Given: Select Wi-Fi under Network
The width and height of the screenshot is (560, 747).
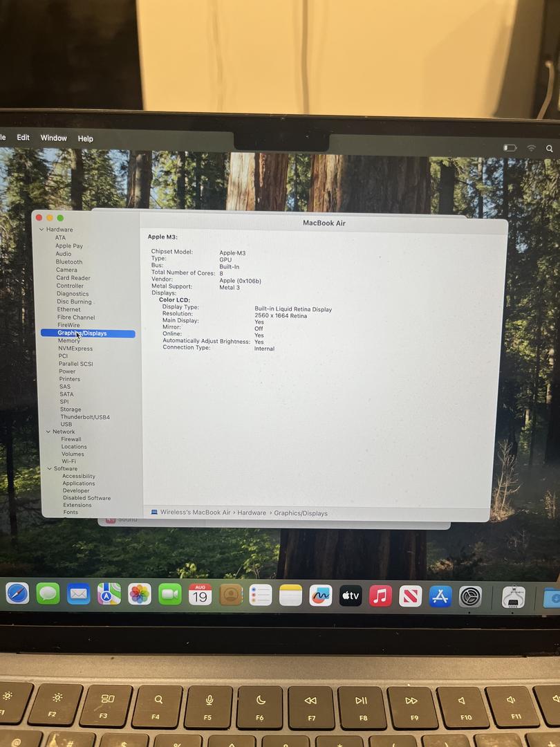Looking at the screenshot, I should point(68,461).
